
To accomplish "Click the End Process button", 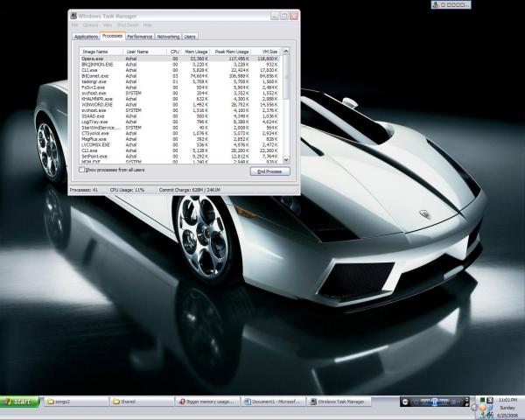I will click(x=269, y=171).
